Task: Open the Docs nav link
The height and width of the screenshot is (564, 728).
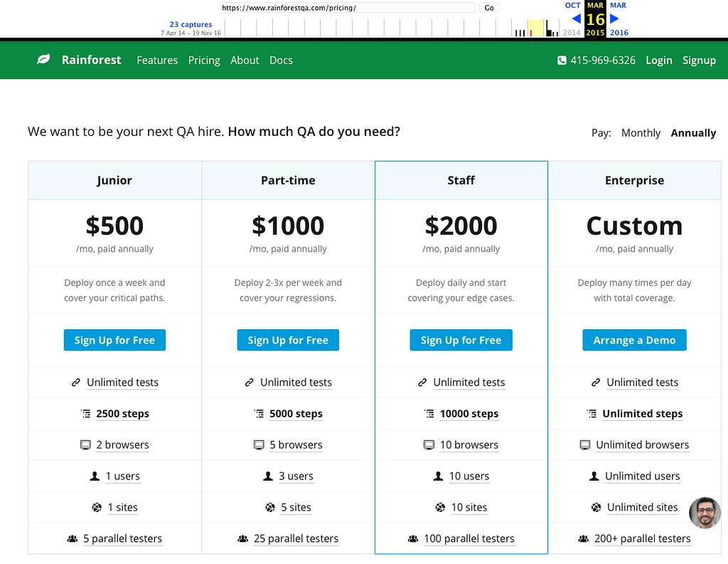Action: pos(281,60)
